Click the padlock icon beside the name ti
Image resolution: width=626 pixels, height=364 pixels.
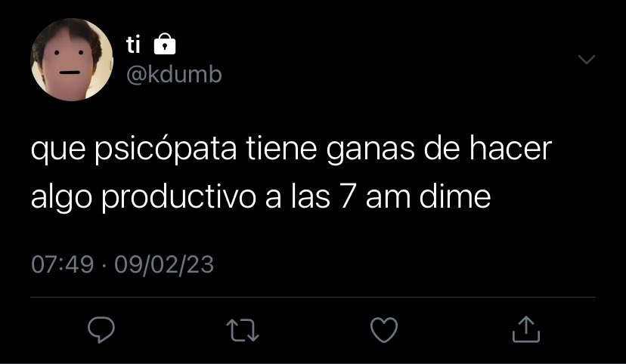(165, 44)
